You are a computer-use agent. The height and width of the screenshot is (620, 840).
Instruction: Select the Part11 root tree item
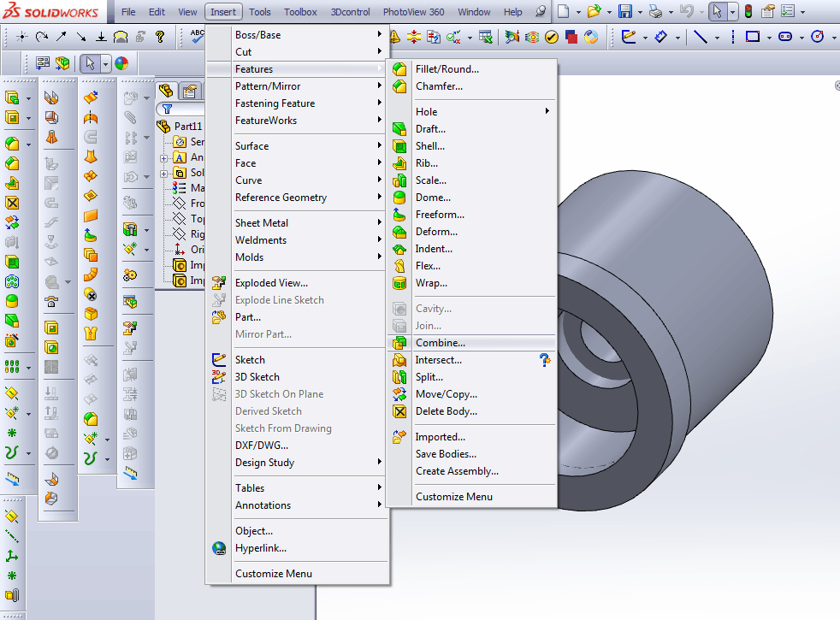pyautogui.click(x=187, y=127)
